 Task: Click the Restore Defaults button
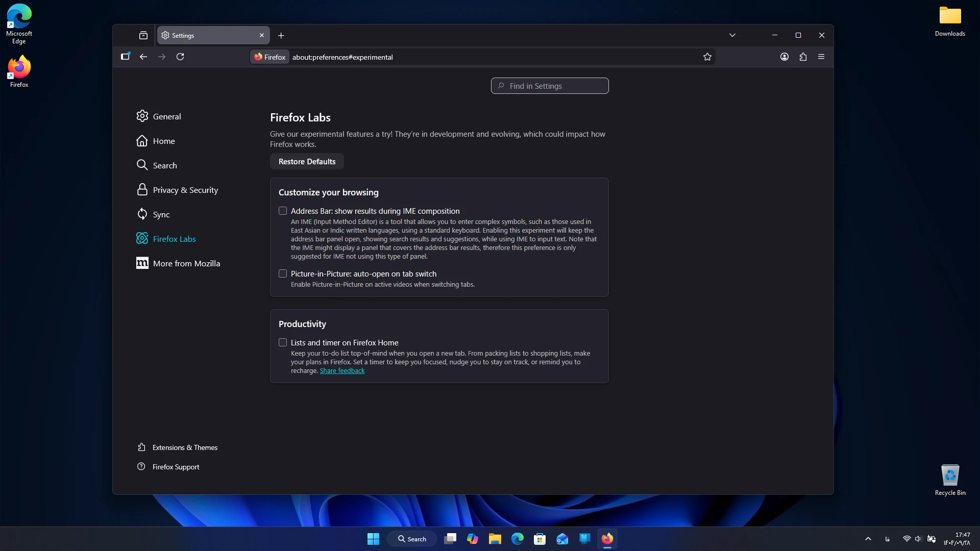pyautogui.click(x=307, y=161)
